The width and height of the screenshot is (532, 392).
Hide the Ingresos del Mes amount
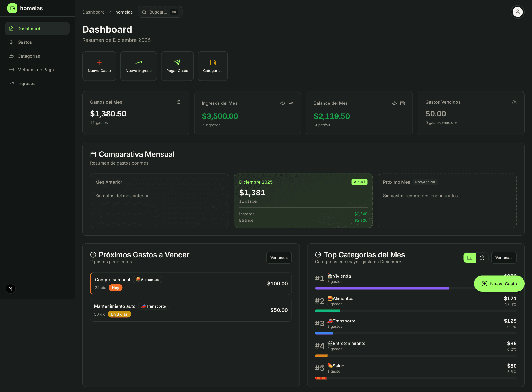coord(282,103)
